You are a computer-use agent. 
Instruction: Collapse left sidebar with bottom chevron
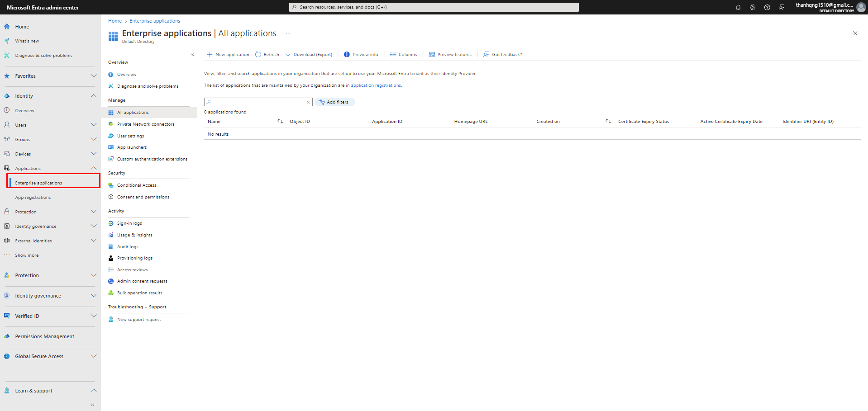(x=92, y=405)
